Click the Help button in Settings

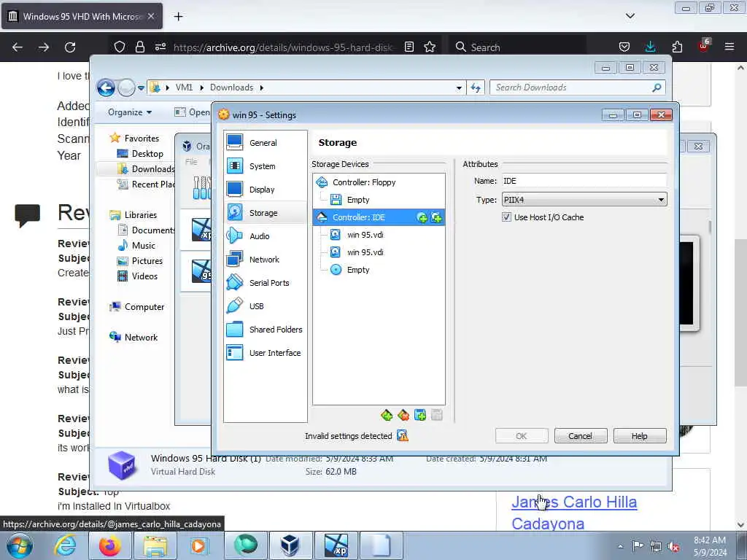tap(639, 436)
